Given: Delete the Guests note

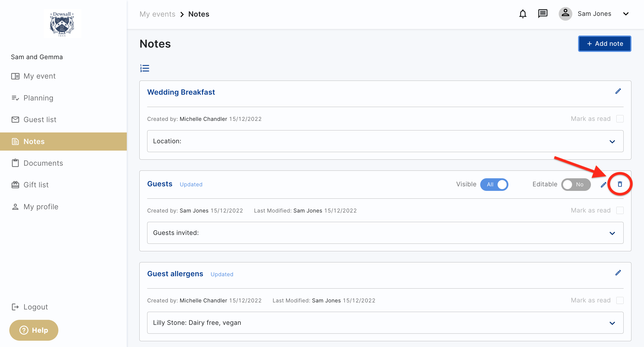Looking at the screenshot, I should pos(620,184).
